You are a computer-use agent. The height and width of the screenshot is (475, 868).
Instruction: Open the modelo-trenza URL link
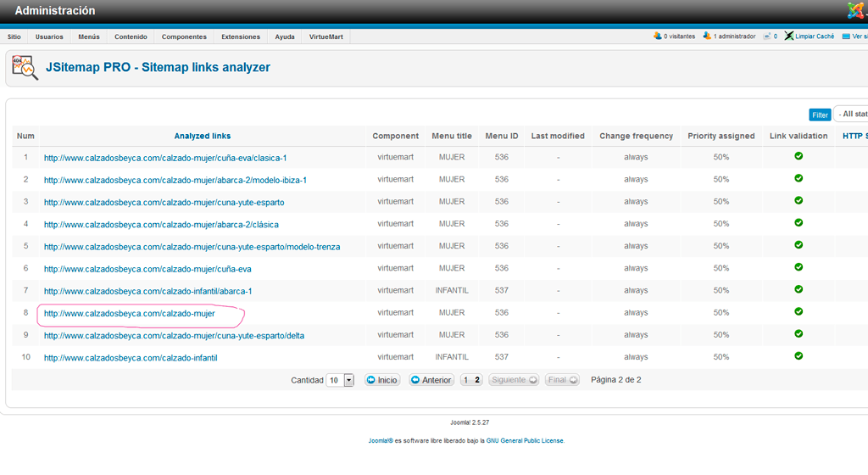pos(192,246)
